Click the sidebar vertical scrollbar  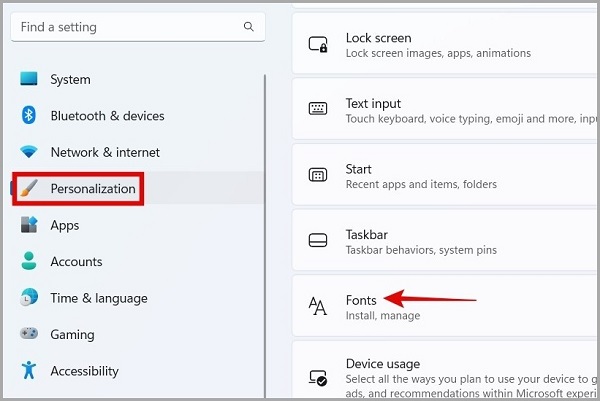click(265, 236)
